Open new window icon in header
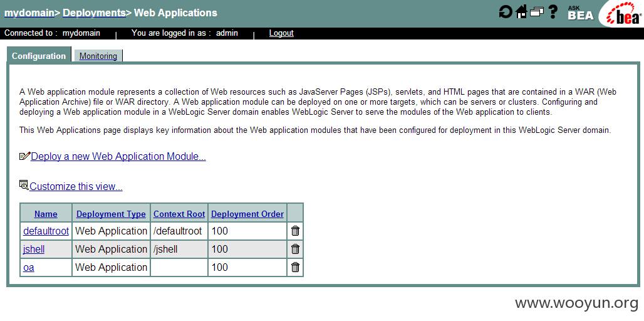 coord(536,11)
